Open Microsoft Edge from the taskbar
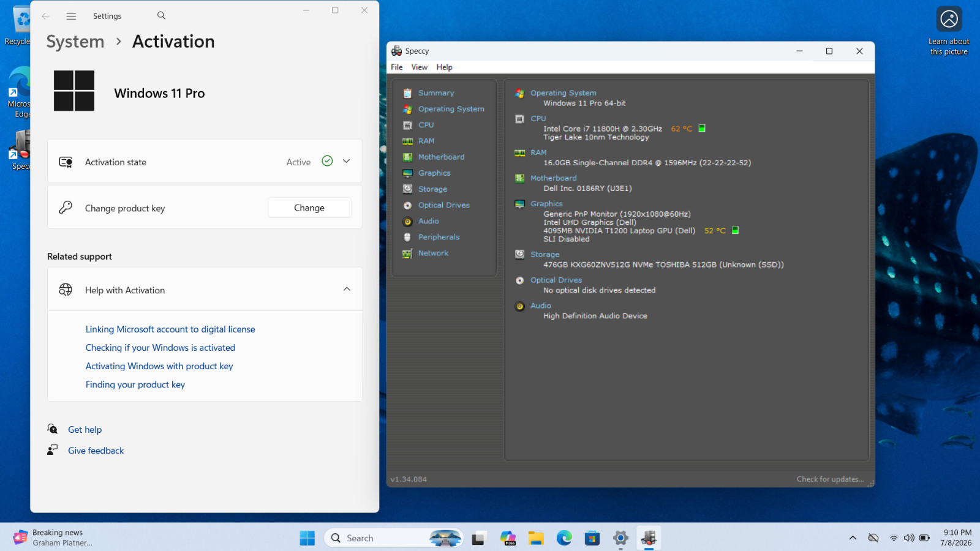The width and height of the screenshot is (980, 551). [x=564, y=538]
